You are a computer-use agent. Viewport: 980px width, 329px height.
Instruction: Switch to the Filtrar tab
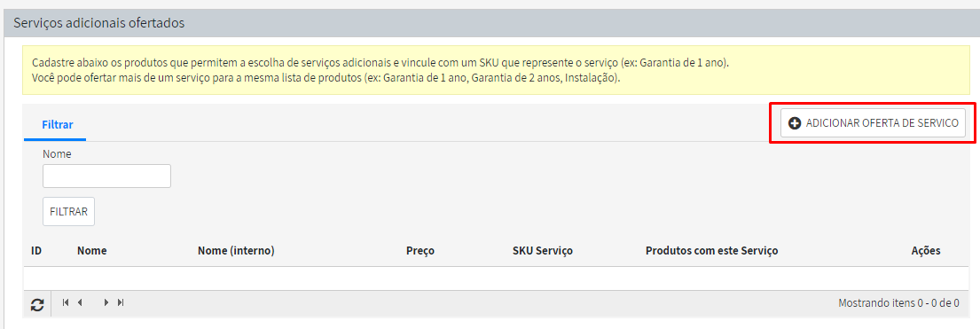click(x=57, y=124)
